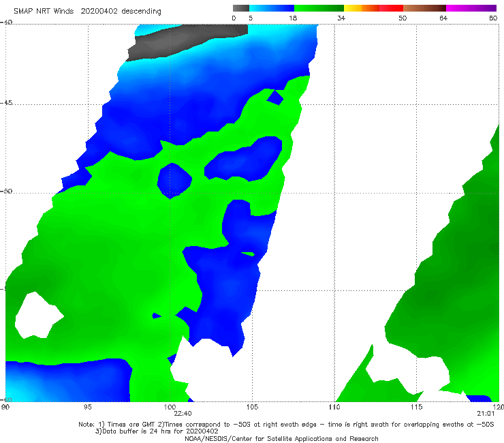
Task: Click the latitude label '-40'
Action: (6, 22)
